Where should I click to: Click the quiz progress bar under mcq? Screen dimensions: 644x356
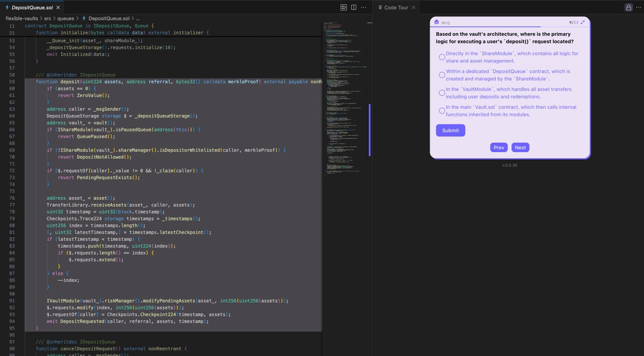click(510, 27)
